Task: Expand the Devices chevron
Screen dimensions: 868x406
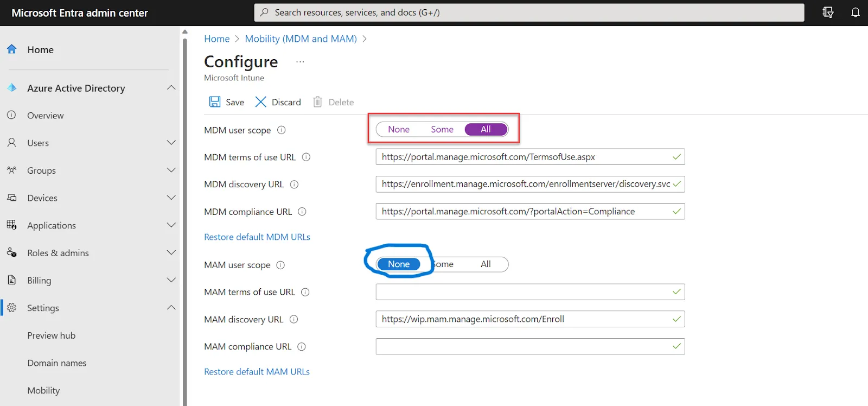Action: click(171, 198)
